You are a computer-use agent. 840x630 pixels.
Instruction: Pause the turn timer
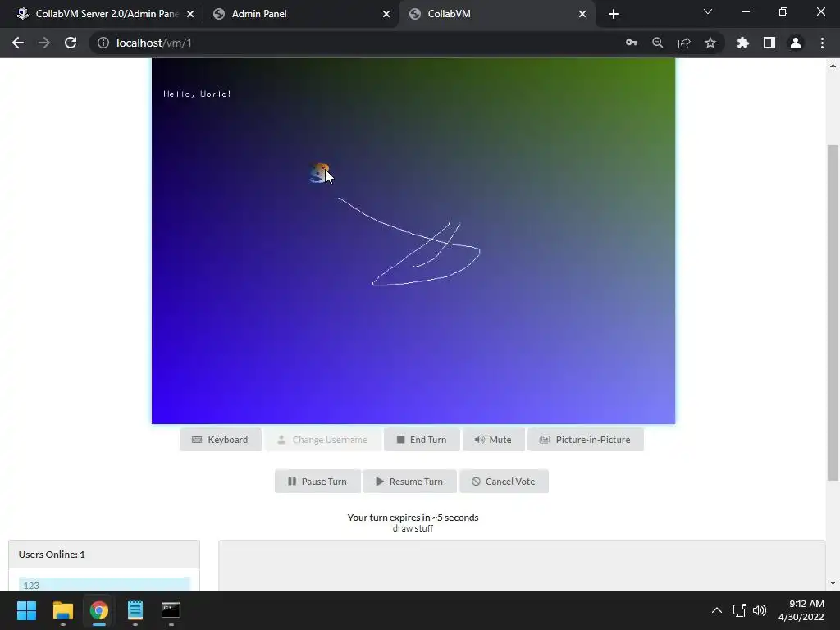coord(317,481)
